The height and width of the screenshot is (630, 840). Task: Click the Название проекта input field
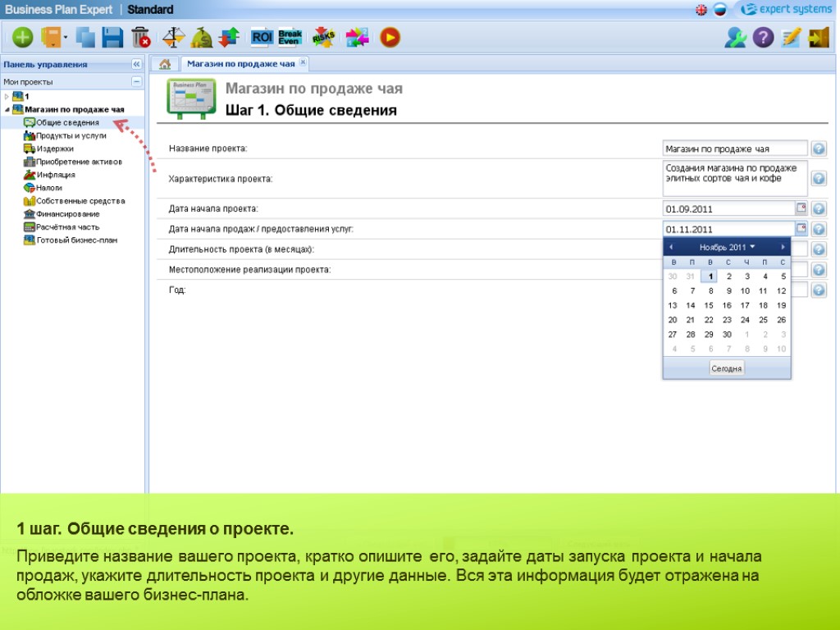click(x=735, y=148)
